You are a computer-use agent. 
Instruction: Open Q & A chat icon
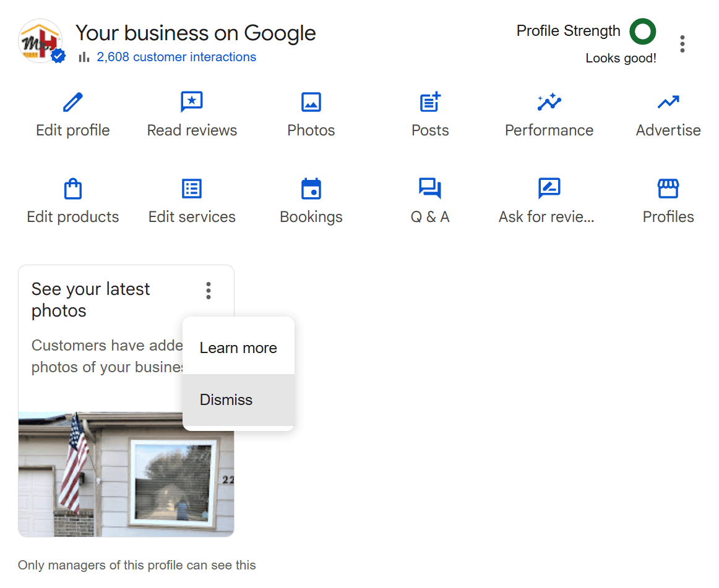tap(430, 189)
